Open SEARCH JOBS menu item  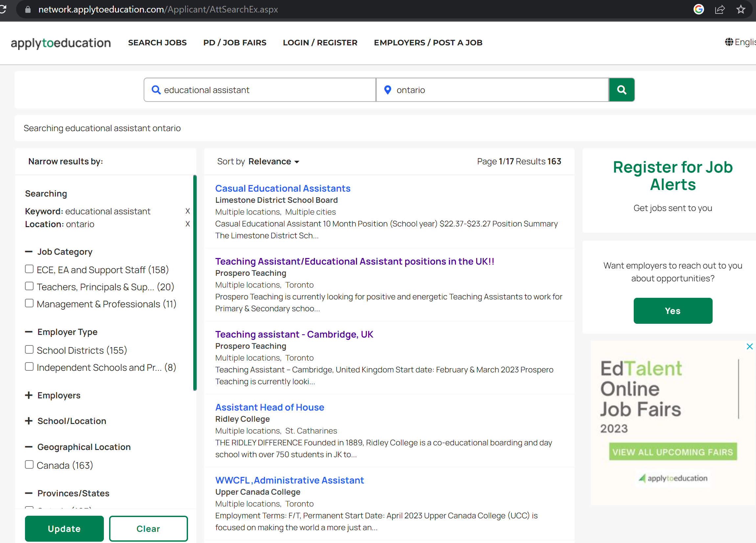click(157, 43)
